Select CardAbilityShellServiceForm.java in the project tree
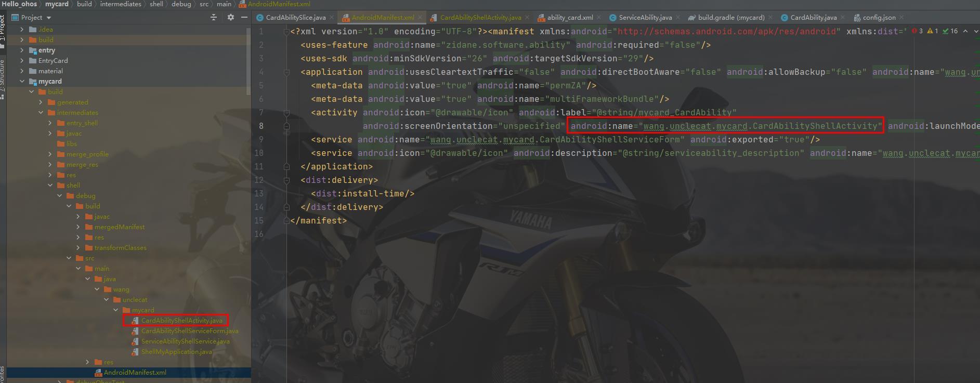 pos(189,331)
